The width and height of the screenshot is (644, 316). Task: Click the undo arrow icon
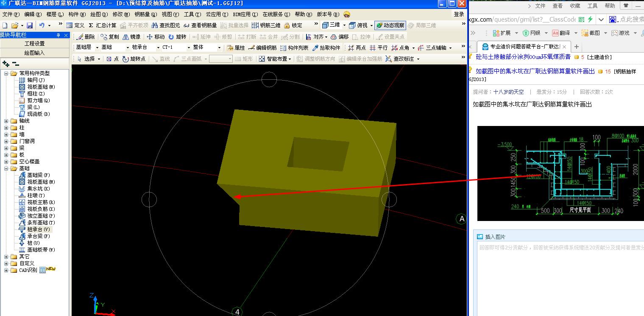(42, 25)
